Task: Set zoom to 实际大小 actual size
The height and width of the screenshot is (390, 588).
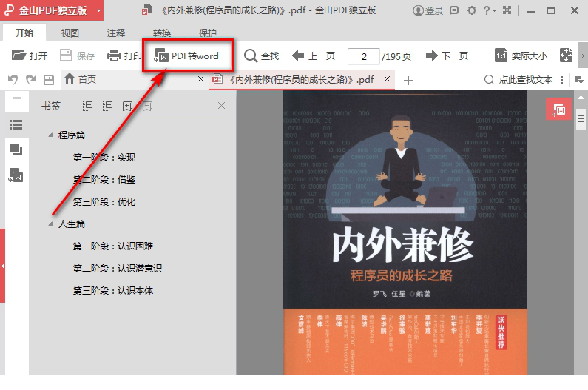Action: 521,56
